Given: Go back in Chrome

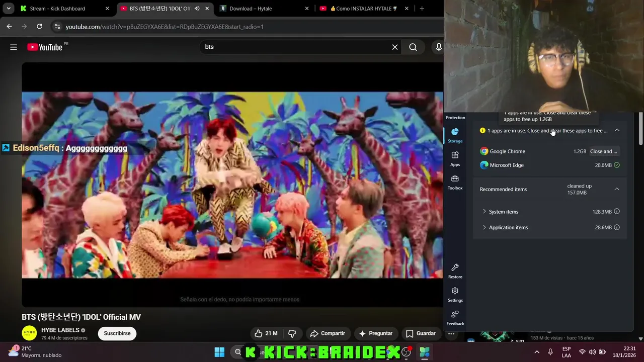Looking at the screenshot, I should (x=9, y=26).
